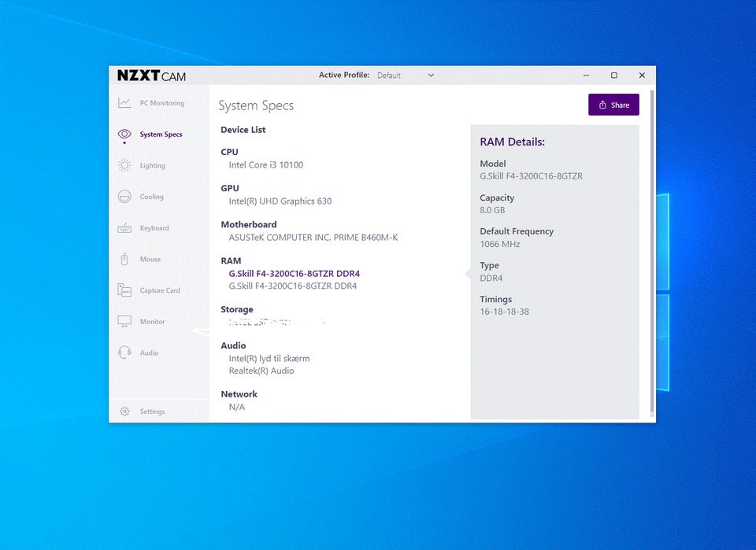Click the vertical scrollbar on the right
Image resolution: width=756 pixels, height=550 pixels.
[x=652, y=253]
